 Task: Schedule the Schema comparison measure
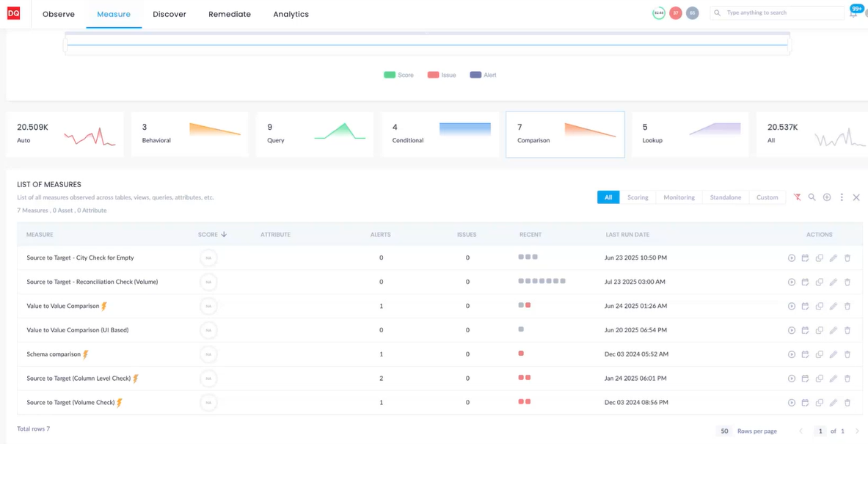(x=806, y=355)
